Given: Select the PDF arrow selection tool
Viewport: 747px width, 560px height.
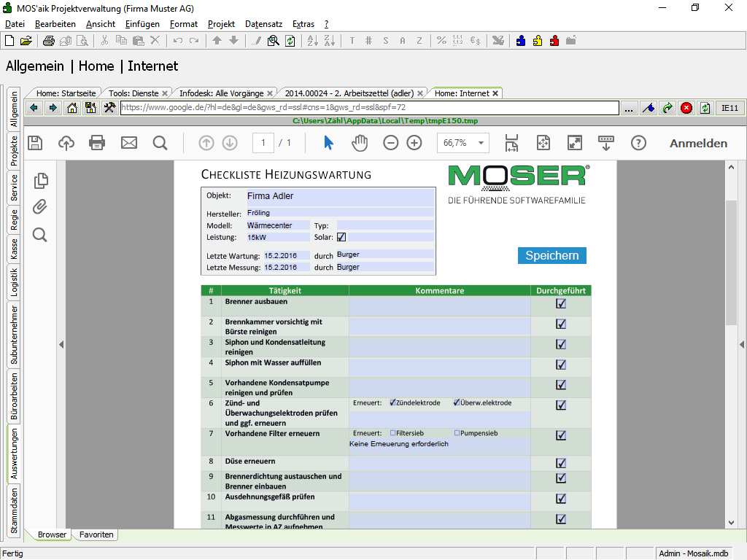Looking at the screenshot, I should (x=328, y=143).
